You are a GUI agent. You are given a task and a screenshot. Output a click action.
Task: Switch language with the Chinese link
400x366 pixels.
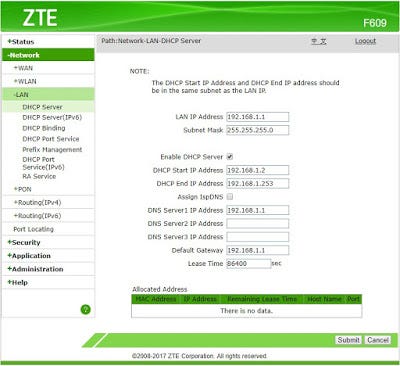click(319, 41)
